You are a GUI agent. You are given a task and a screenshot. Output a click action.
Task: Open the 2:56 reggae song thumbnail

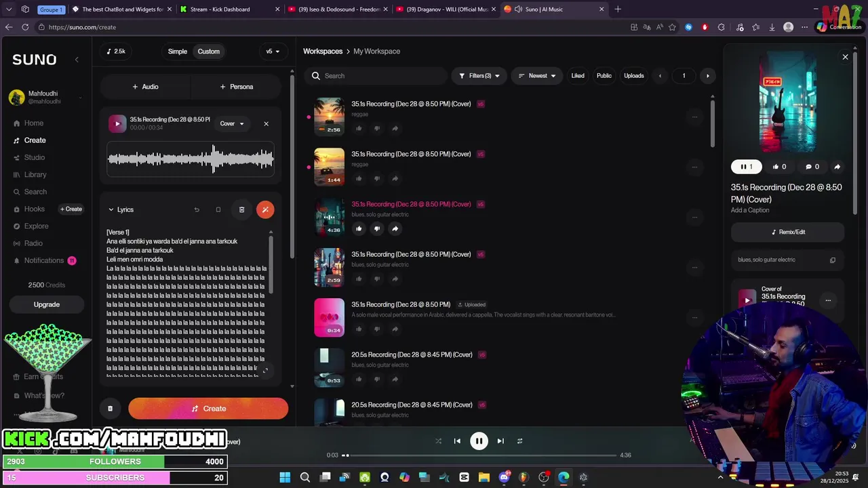coord(329,117)
